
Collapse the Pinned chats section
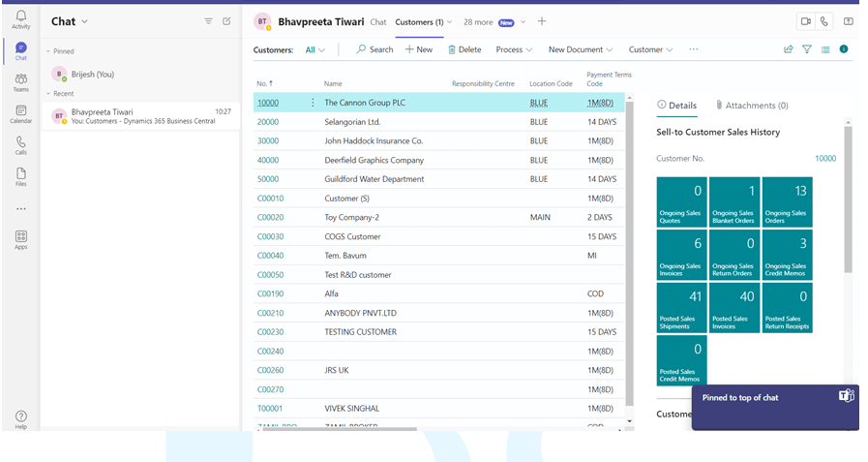[48, 51]
